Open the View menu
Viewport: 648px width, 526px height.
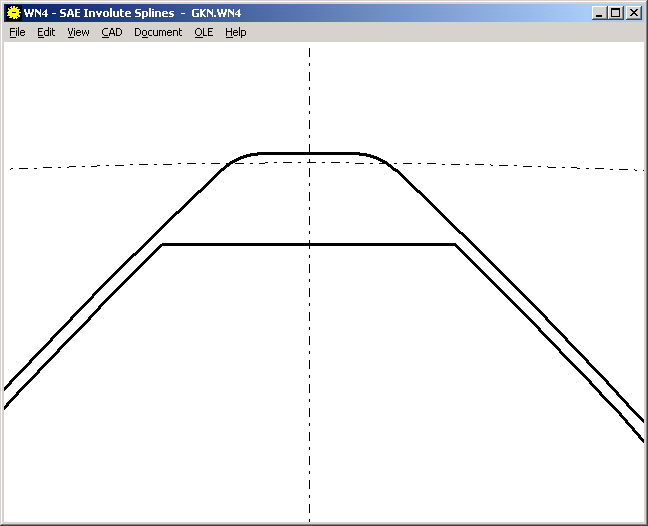[x=79, y=32]
